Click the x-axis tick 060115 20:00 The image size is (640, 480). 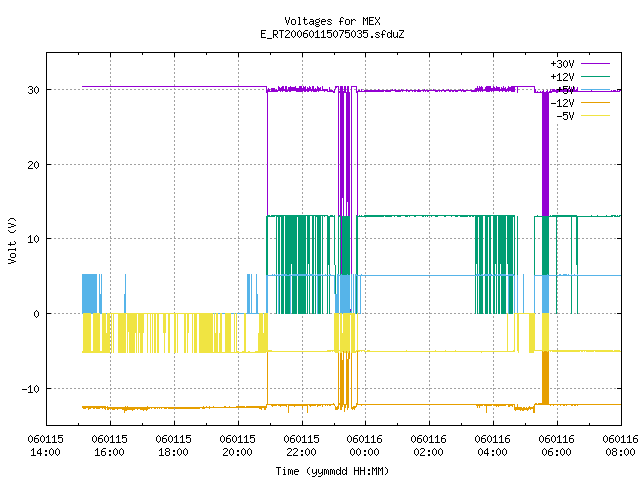coord(238,445)
